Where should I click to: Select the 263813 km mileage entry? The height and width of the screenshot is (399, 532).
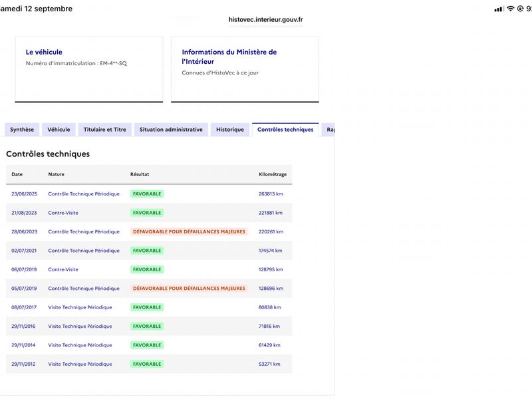point(271,194)
